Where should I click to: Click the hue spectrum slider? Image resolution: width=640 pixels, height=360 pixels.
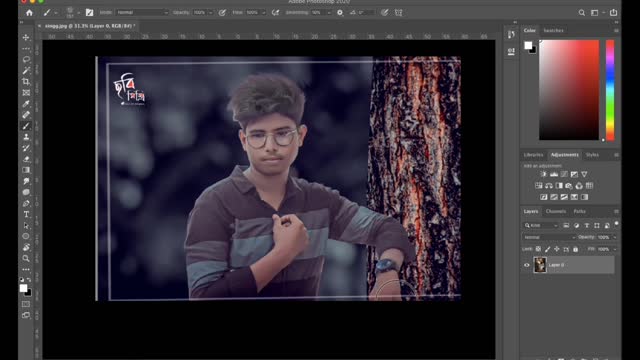coord(610,90)
